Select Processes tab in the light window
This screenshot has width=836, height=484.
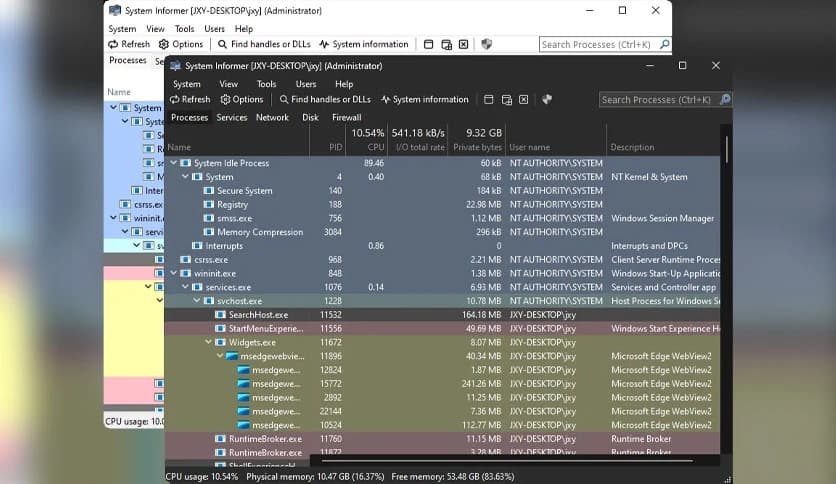pos(127,60)
